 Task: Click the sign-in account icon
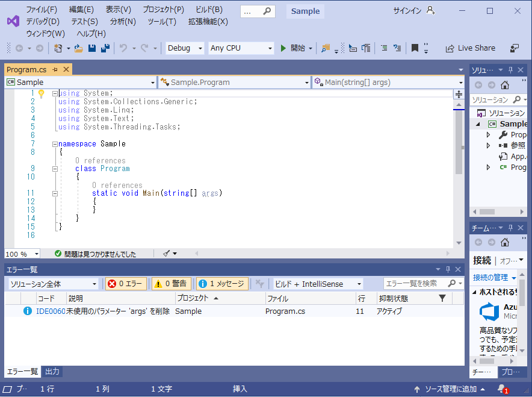tap(431, 10)
